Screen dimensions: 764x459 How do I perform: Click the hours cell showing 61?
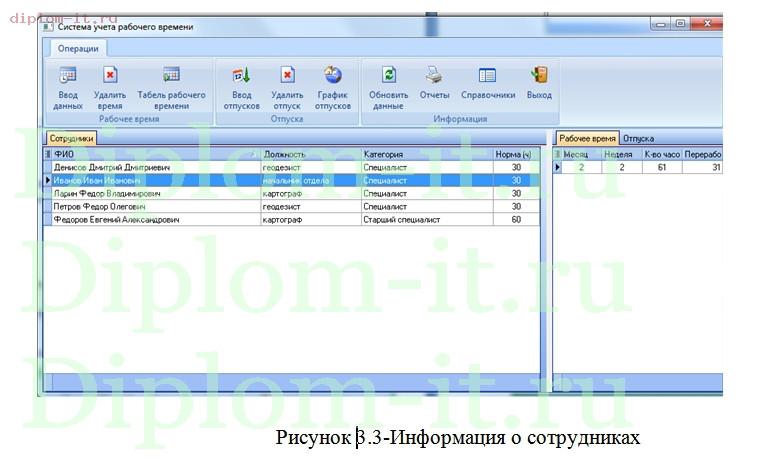click(x=662, y=167)
